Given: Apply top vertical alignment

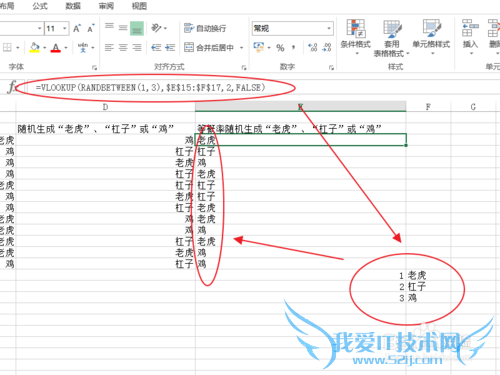Looking at the screenshot, I should (109, 27).
